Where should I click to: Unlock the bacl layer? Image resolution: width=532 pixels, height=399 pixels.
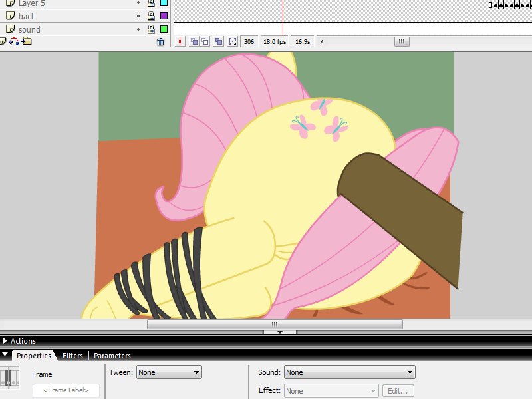tap(151, 16)
